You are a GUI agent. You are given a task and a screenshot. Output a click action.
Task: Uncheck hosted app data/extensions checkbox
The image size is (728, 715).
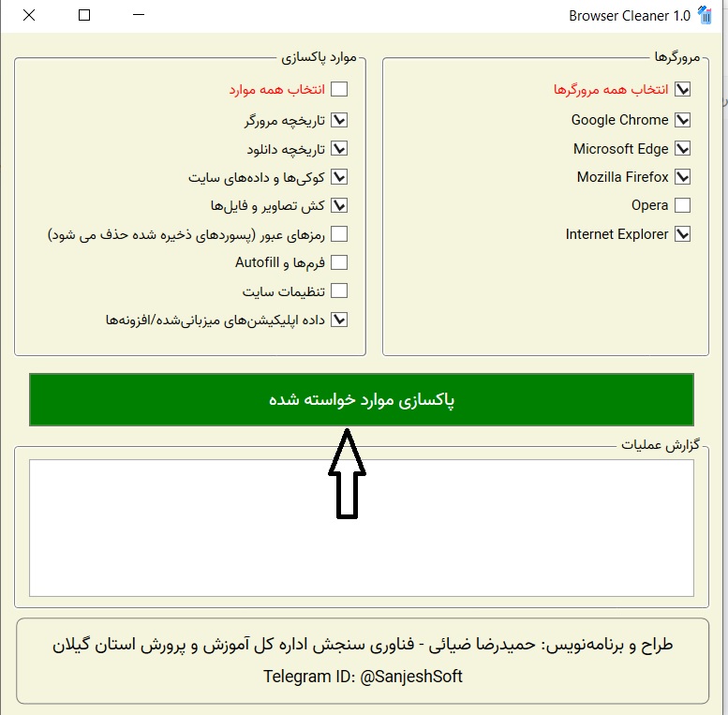pos(339,320)
